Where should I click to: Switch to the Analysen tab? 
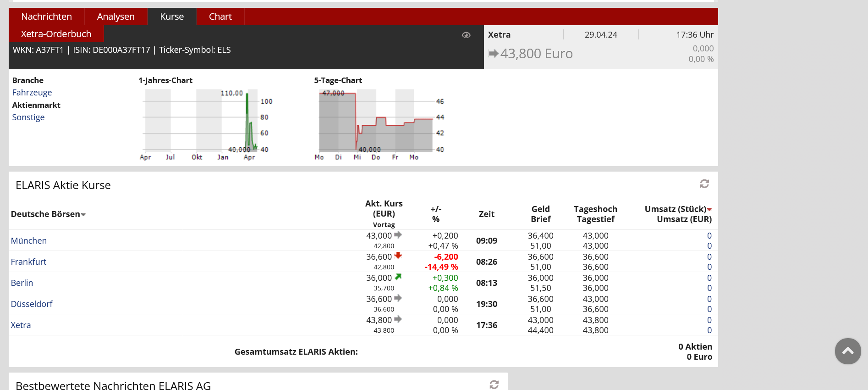[115, 17]
